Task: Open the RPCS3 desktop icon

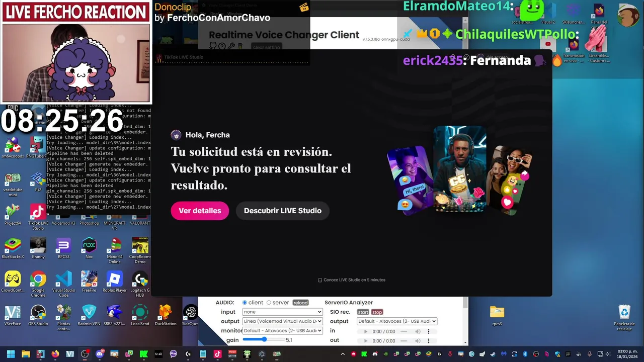Action: point(63,249)
